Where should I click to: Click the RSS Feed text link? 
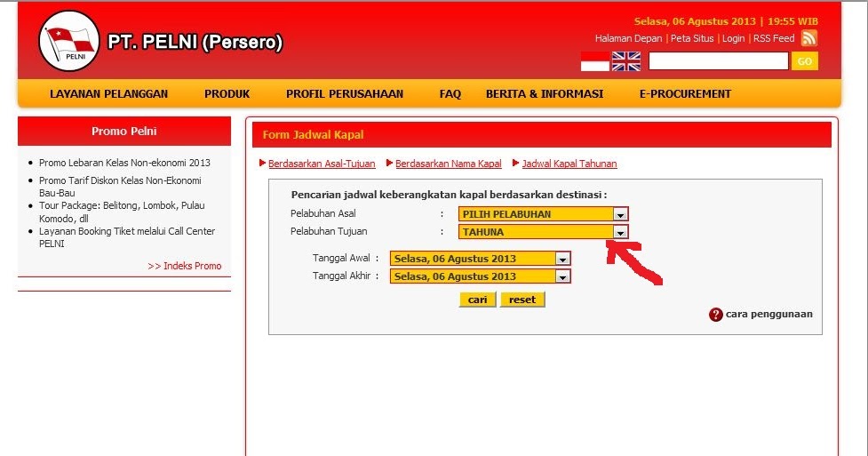[x=773, y=38]
